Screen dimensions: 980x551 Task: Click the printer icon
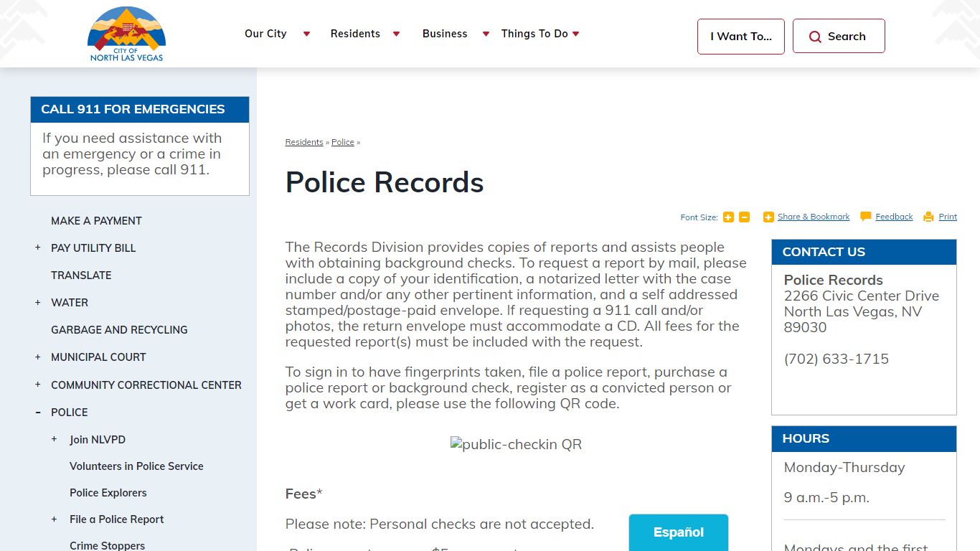coord(928,217)
